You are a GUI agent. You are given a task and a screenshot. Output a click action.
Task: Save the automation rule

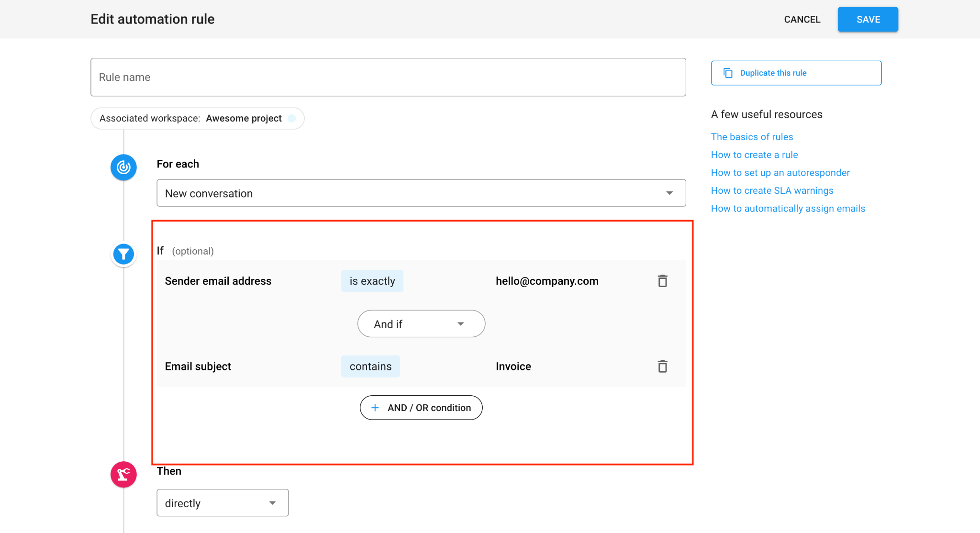click(868, 19)
